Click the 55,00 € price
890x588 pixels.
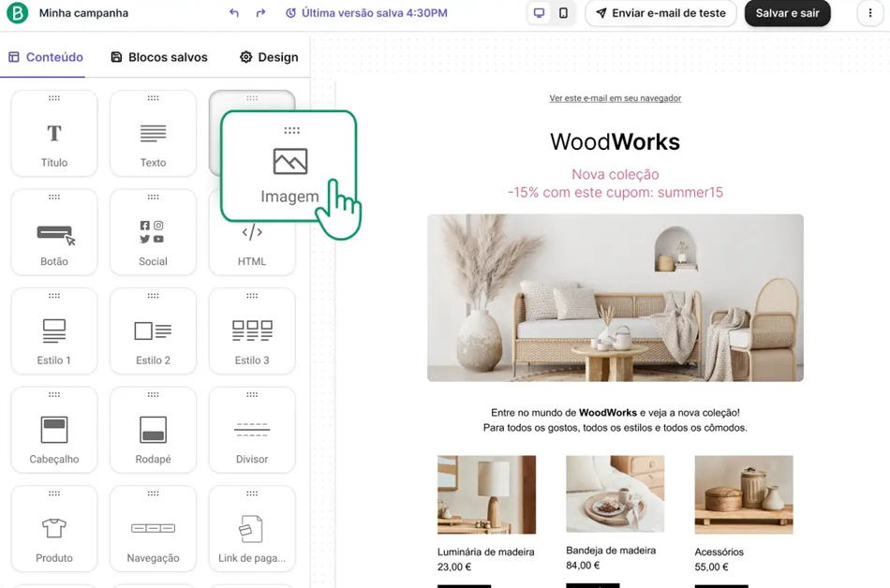(x=712, y=566)
